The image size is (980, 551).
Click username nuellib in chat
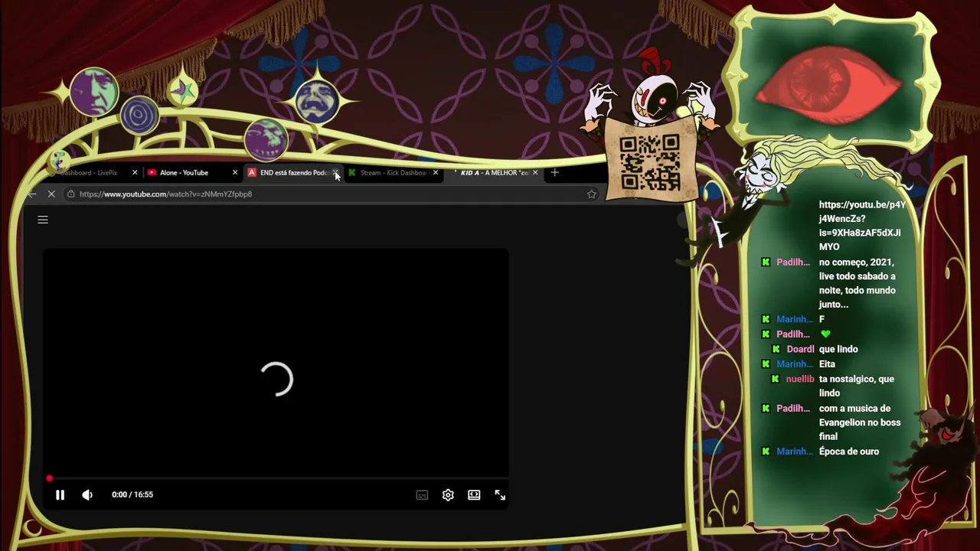click(x=800, y=379)
